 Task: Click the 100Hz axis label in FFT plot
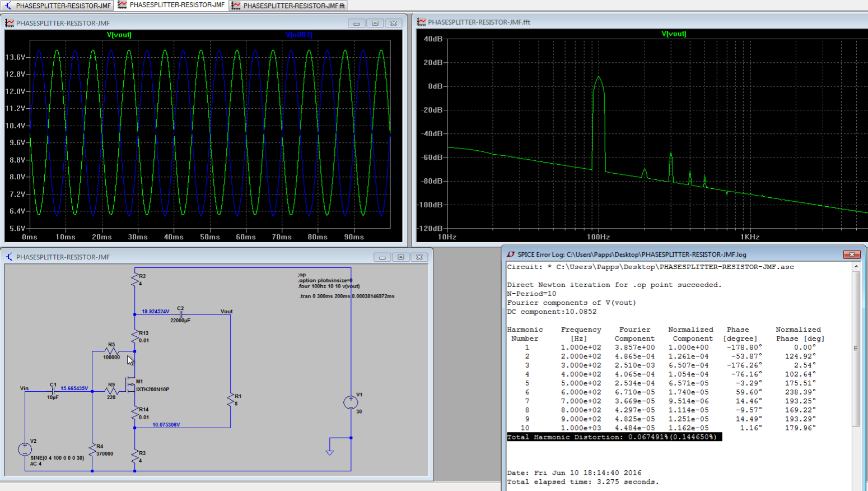[598, 237]
